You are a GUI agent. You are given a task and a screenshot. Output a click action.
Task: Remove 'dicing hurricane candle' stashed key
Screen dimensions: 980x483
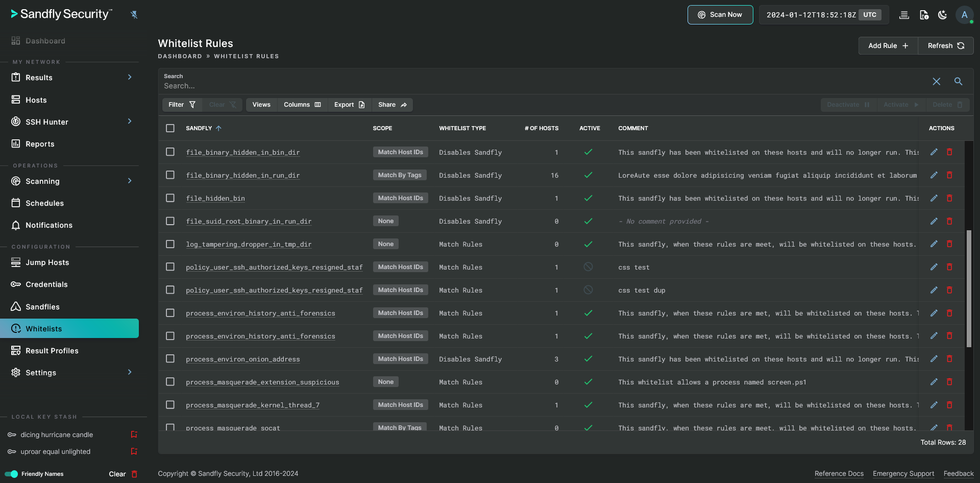click(x=134, y=434)
